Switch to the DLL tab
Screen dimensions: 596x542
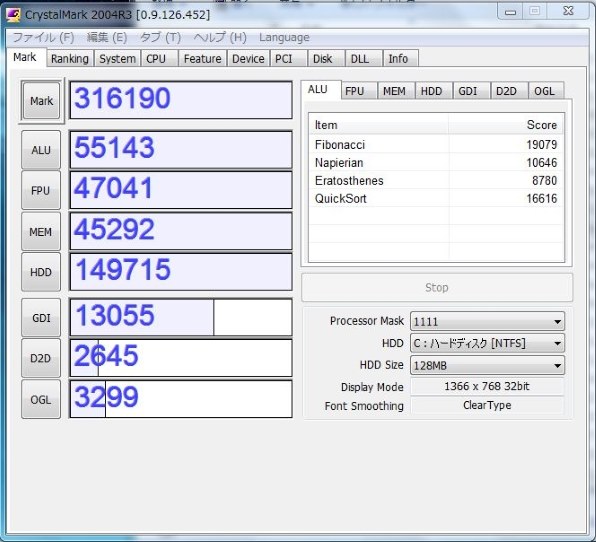click(363, 59)
